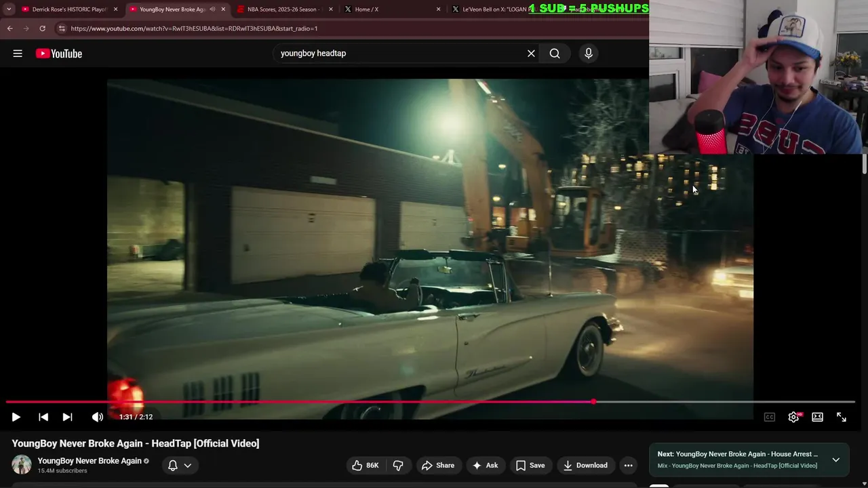Skip to the previous video
This screenshot has height=488, width=868.
click(x=43, y=417)
